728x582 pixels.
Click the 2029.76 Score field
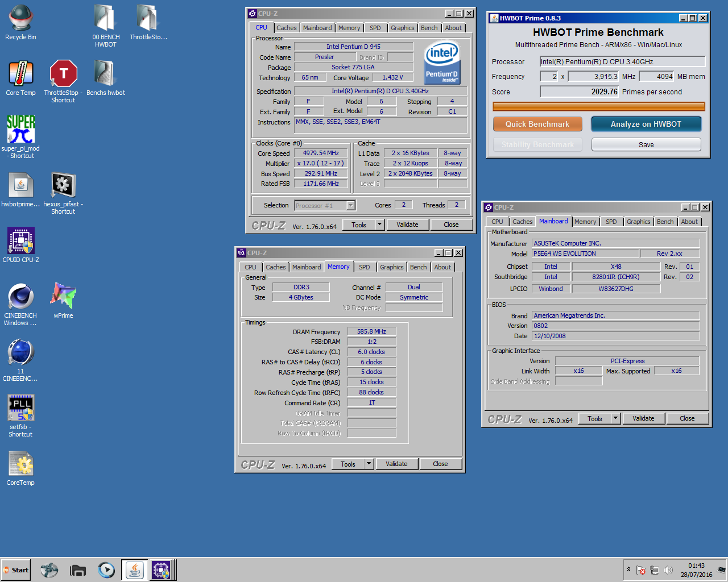point(579,92)
